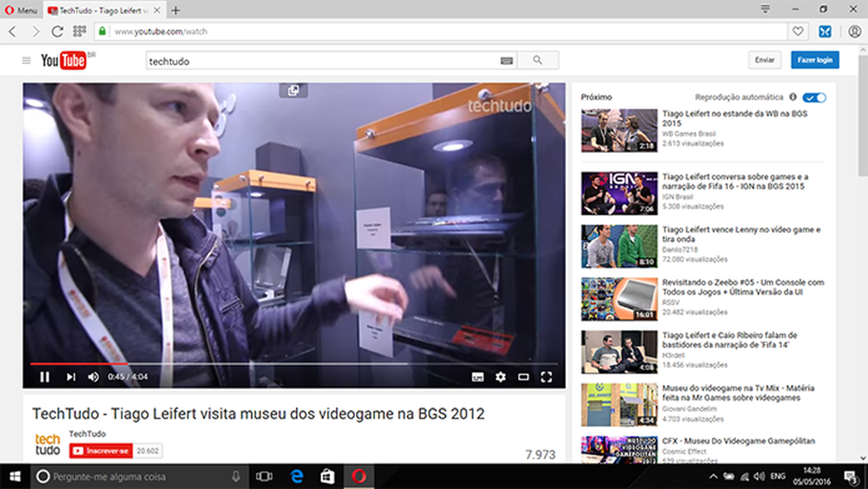
Task: Launch Microsoft Edge from taskbar
Action: 297,476
